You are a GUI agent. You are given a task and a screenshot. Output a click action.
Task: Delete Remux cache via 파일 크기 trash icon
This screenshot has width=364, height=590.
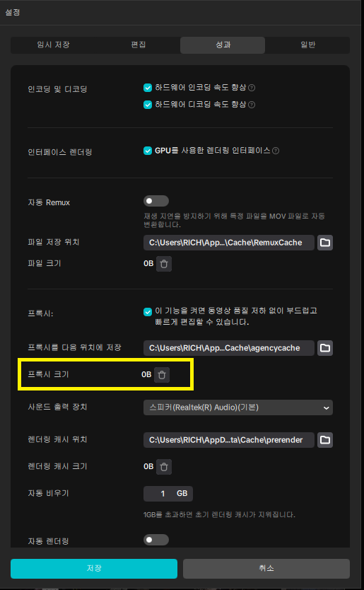163,264
